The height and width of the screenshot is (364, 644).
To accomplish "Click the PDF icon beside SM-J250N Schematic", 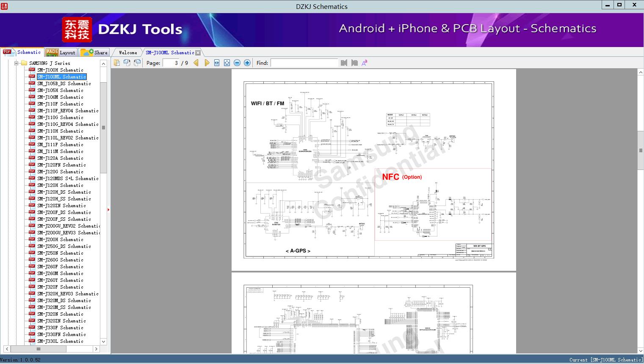I will pyautogui.click(x=32, y=253).
